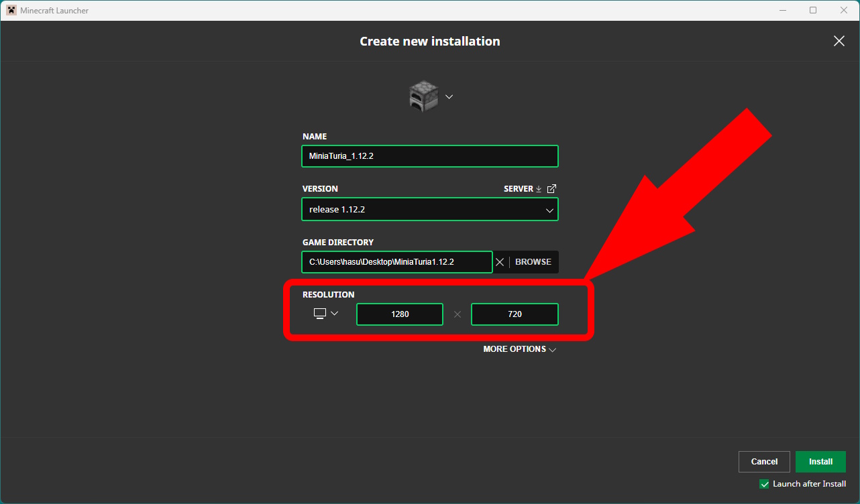860x504 pixels.
Task: Click the furnace installation icon
Action: [423, 97]
